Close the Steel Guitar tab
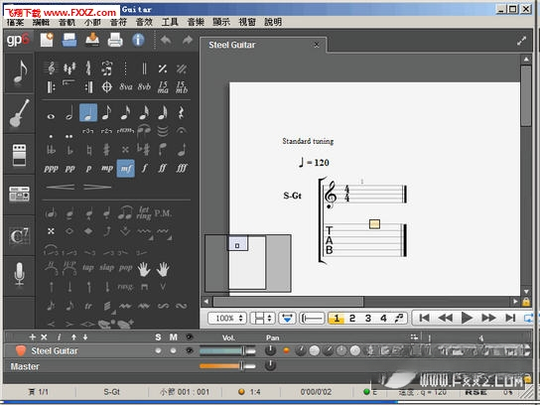Screen dimensions: 540x405 316,45
